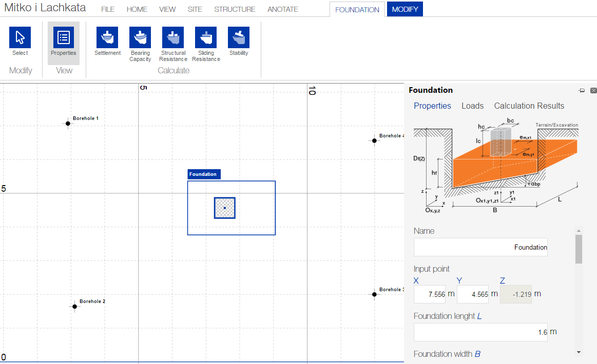Viewport: 597px width, 364px height.
Task: Edit the Foundation length L field
Action: 480,332
